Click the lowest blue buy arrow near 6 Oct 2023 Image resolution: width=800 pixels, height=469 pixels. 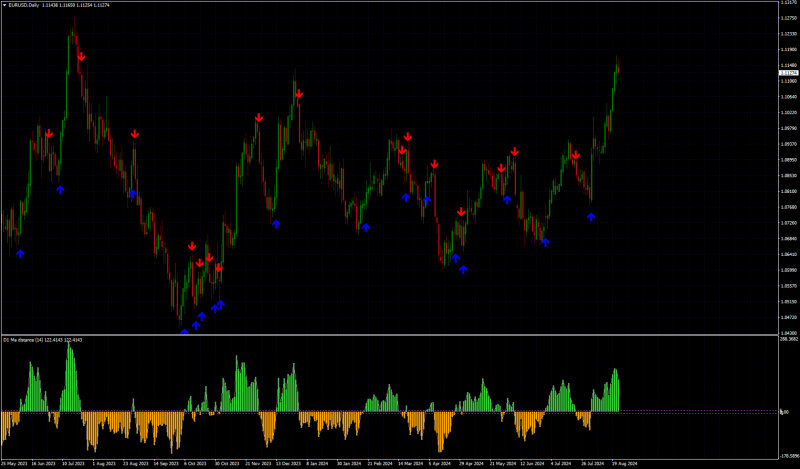point(184,332)
